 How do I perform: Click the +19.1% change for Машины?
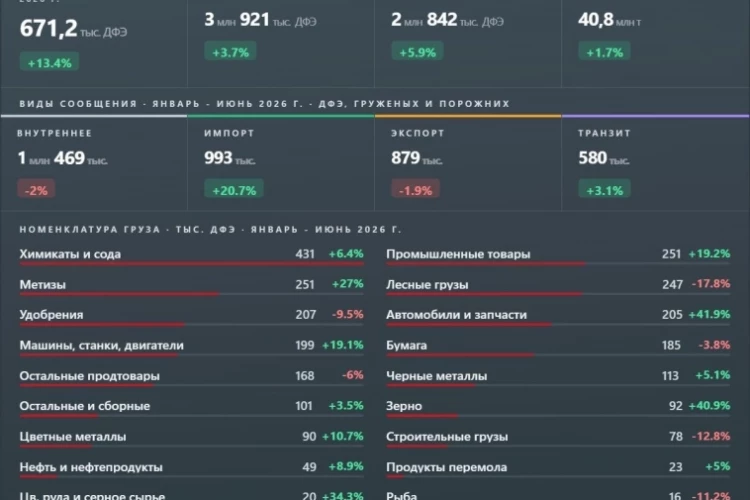pos(342,345)
